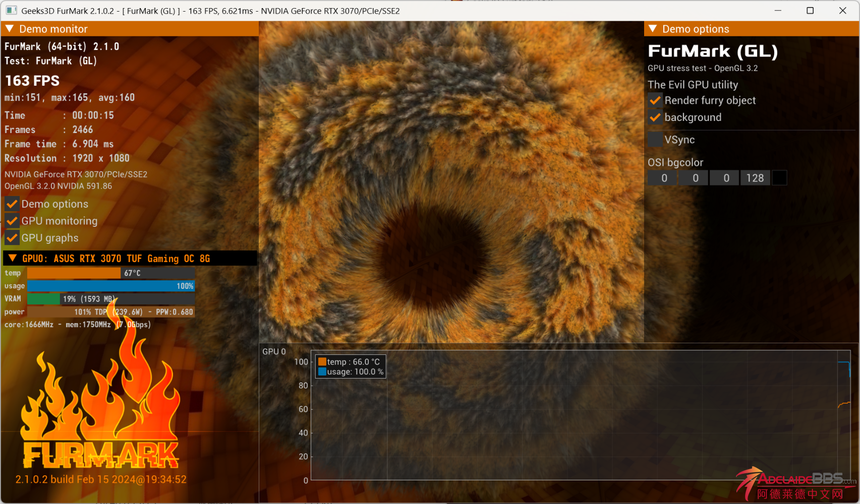The image size is (860, 504).
Task: Click the GPU usage 100% bar
Action: click(110, 286)
